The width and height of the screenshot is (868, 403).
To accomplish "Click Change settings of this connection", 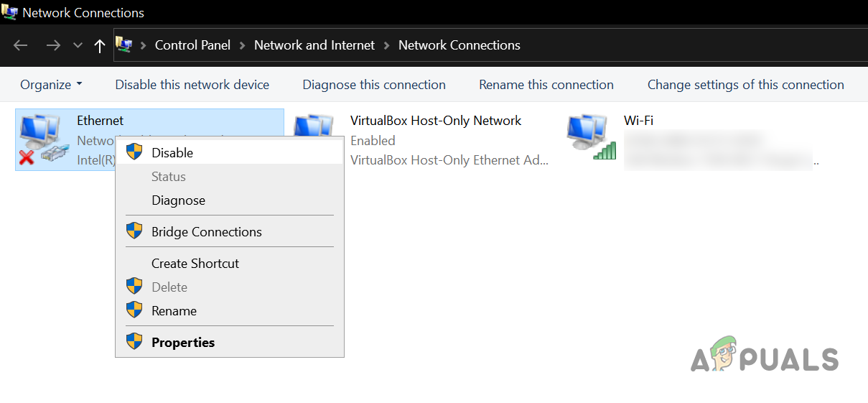I will pos(745,85).
